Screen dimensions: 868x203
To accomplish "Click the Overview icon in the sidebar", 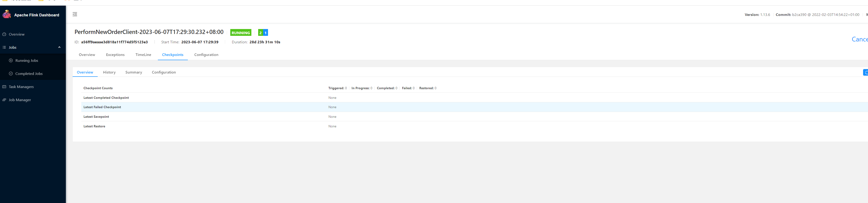I will click(x=4, y=34).
